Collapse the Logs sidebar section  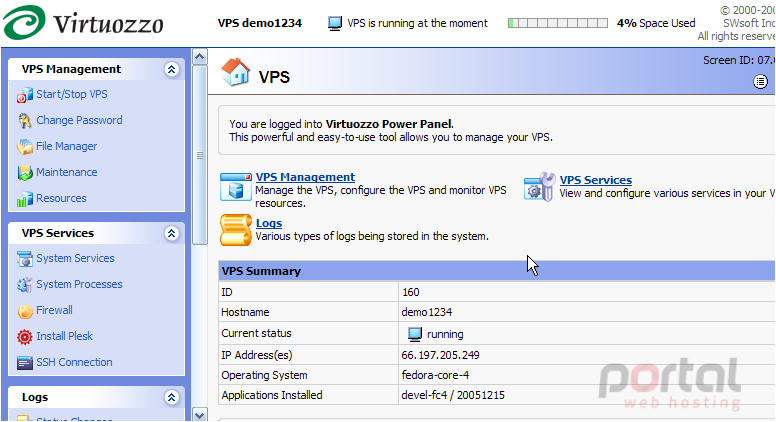(x=171, y=397)
